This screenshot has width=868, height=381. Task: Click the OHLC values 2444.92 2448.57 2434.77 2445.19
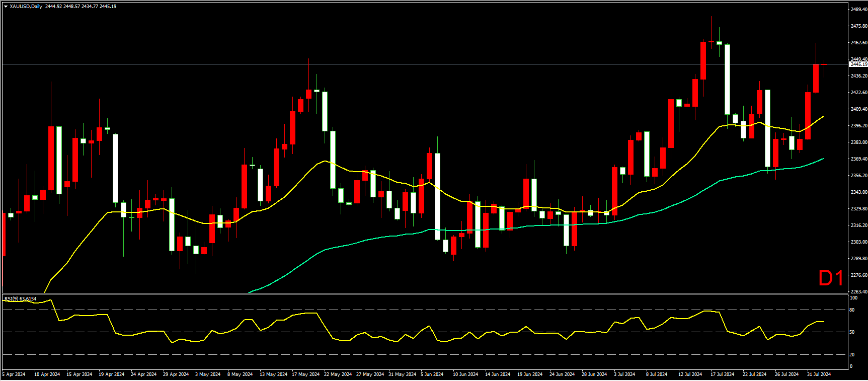click(x=81, y=7)
